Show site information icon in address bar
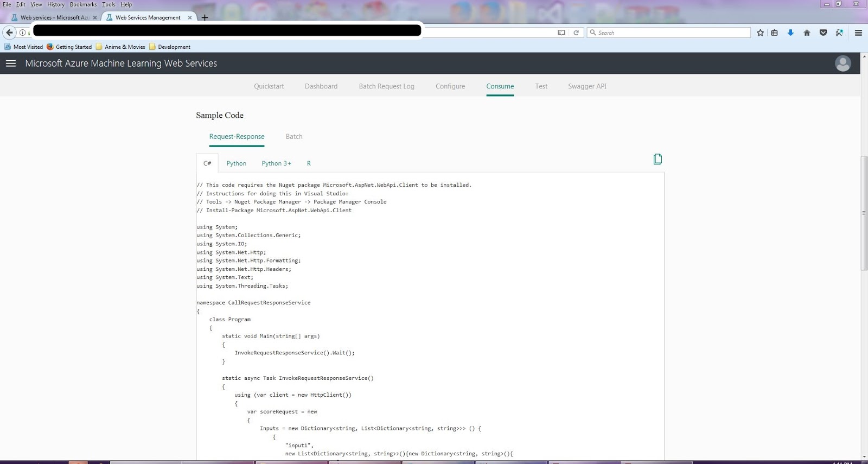868x464 pixels. (23, 33)
